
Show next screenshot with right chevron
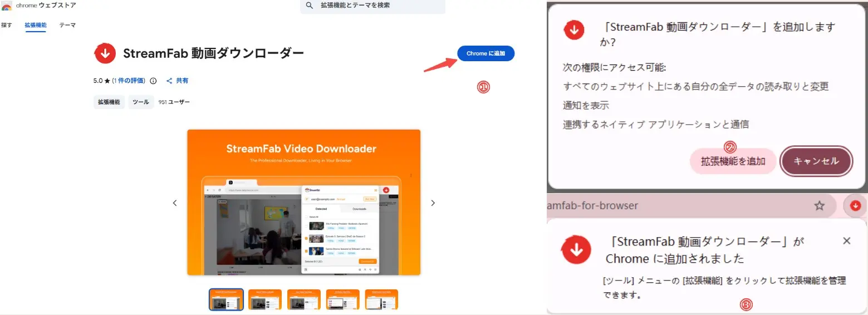[x=433, y=203]
